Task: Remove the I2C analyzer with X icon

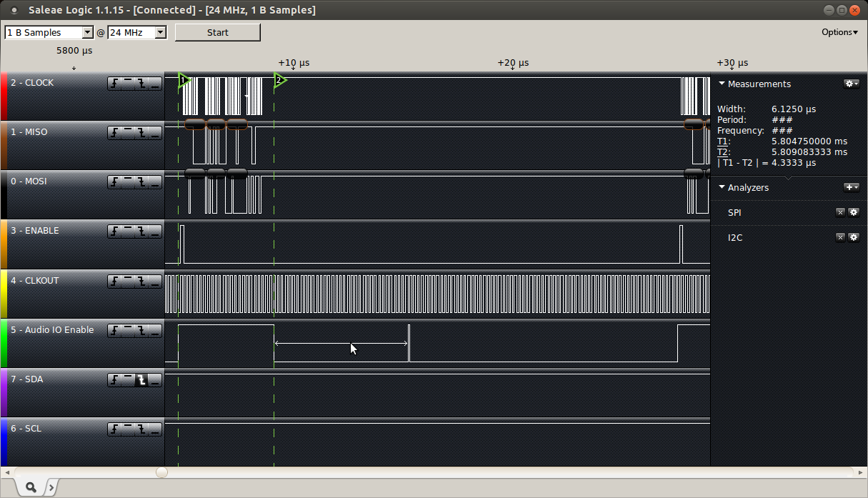Action: (840, 237)
